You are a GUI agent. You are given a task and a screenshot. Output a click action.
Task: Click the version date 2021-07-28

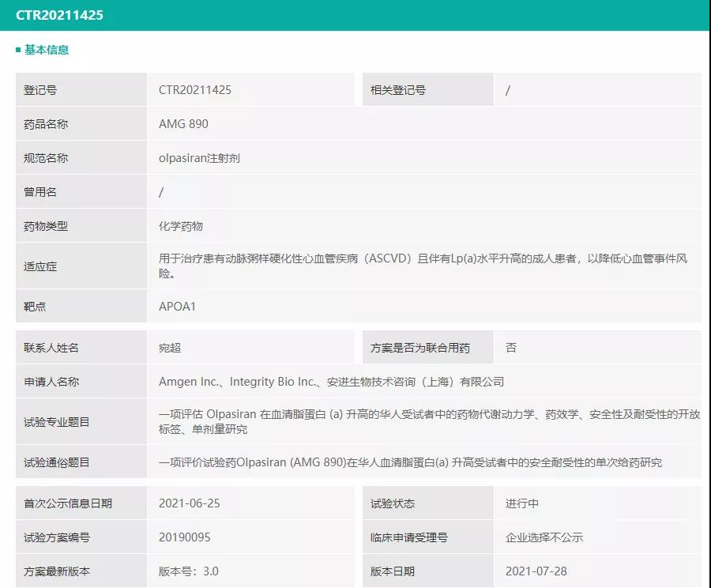[x=536, y=571]
